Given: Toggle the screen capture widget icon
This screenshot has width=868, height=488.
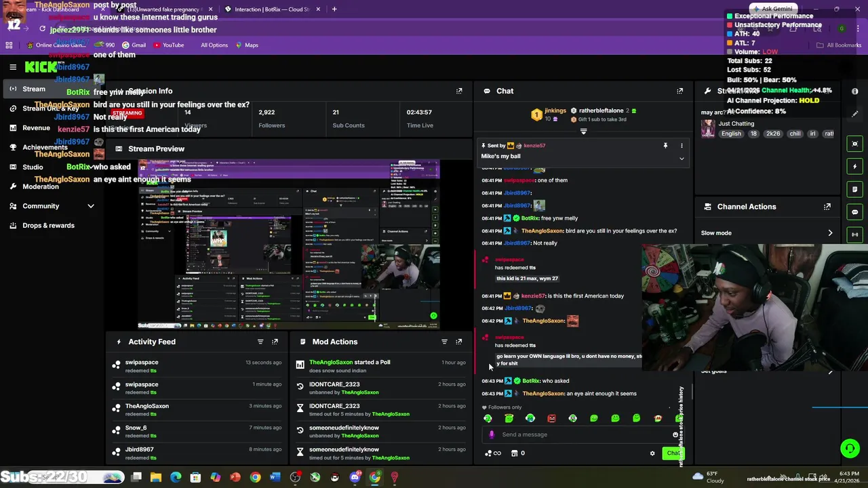Looking at the screenshot, I should point(855,144).
